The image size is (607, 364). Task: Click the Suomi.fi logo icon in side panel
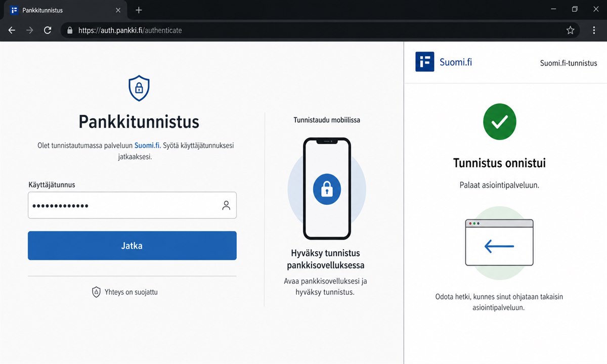[424, 62]
